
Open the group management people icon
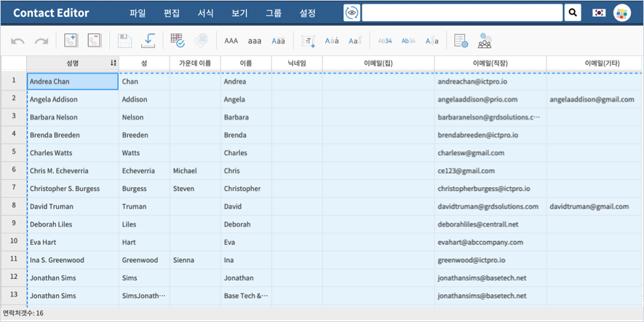pyautogui.click(x=485, y=41)
